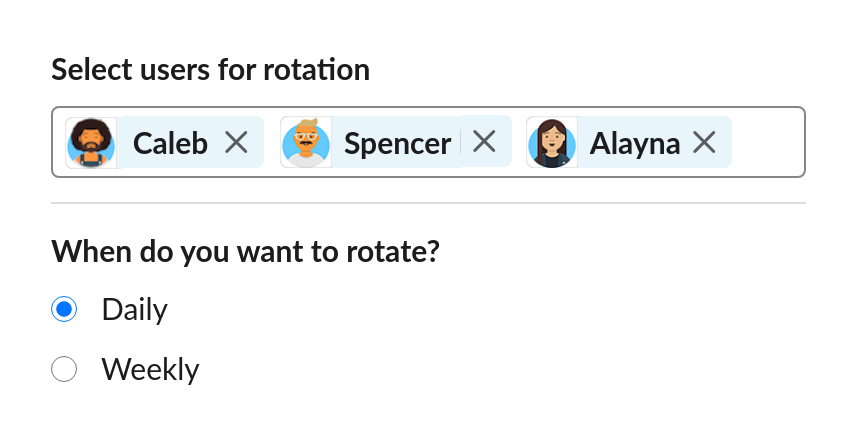The height and width of the screenshot is (445, 856).
Task: Click gap between Spencer and Alayna chips
Action: pyautogui.click(x=519, y=143)
